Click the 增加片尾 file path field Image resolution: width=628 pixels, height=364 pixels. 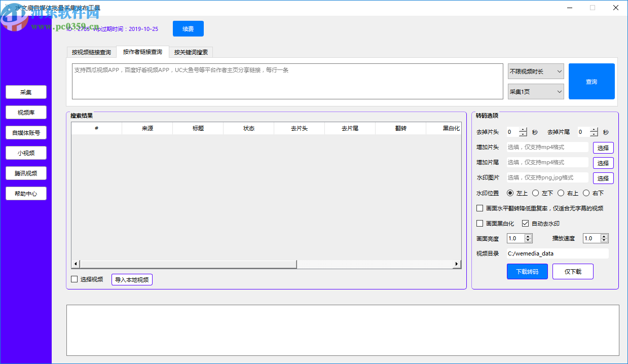547,163
